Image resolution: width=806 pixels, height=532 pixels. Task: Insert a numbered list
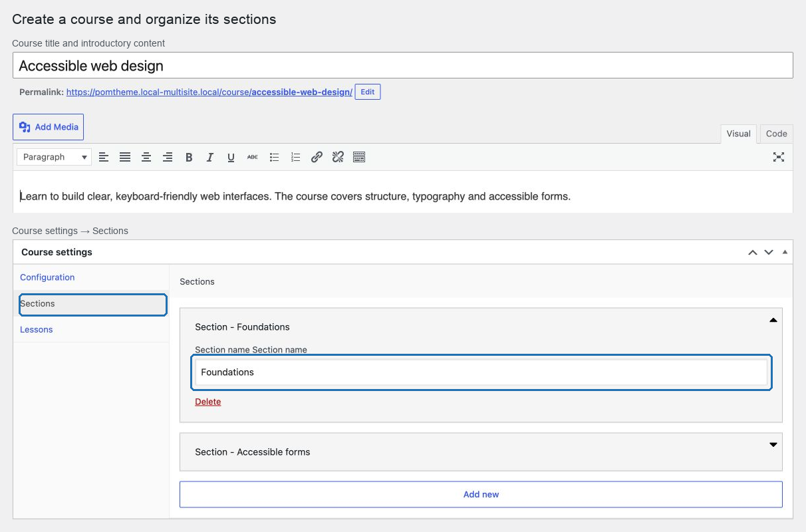pyautogui.click(x=295, y=157)
